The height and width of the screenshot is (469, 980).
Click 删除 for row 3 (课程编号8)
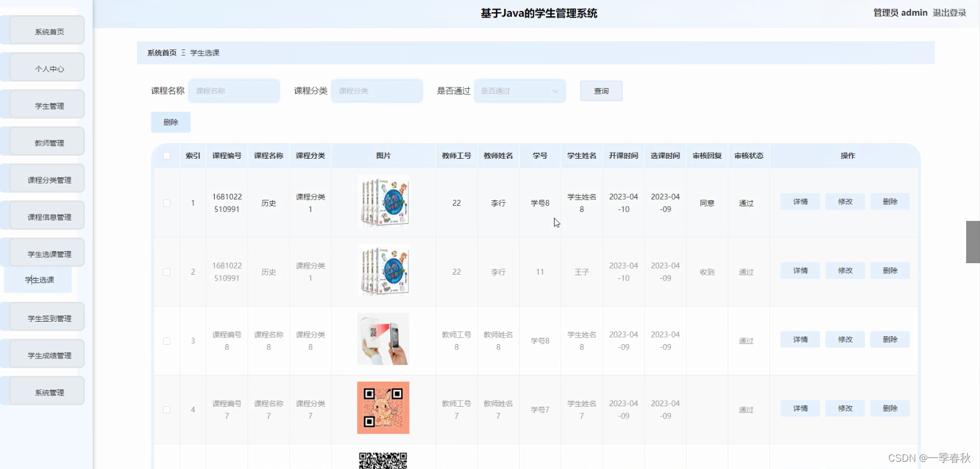pyautogui.click(x=889, y=339)
